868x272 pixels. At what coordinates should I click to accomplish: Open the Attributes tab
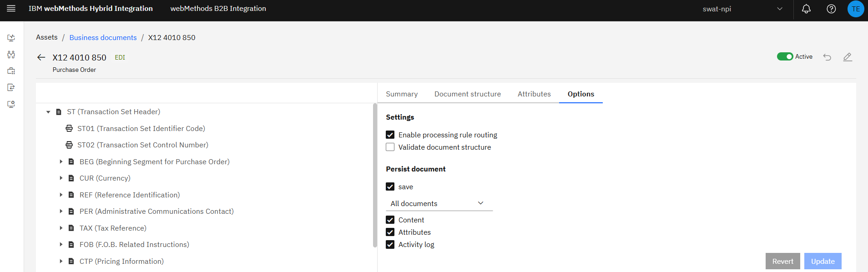click(534, 94)
